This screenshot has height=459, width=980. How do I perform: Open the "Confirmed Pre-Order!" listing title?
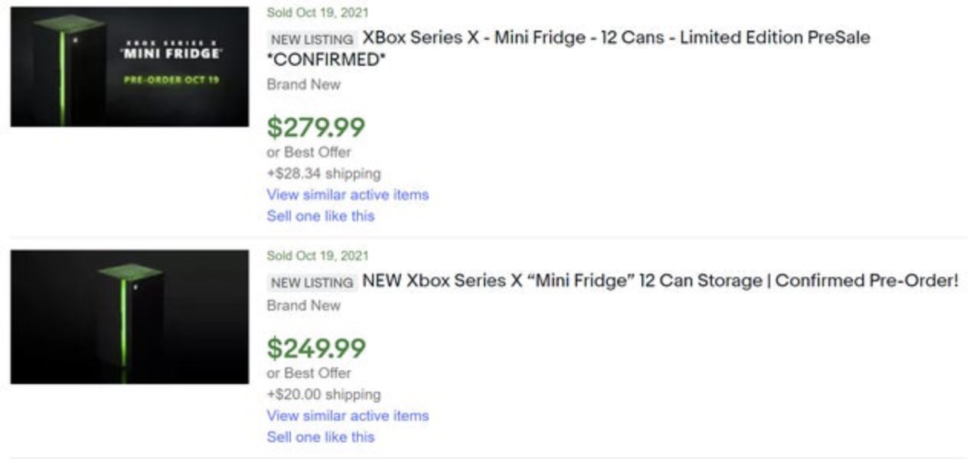pyautogui.click(x=659, y=281)
